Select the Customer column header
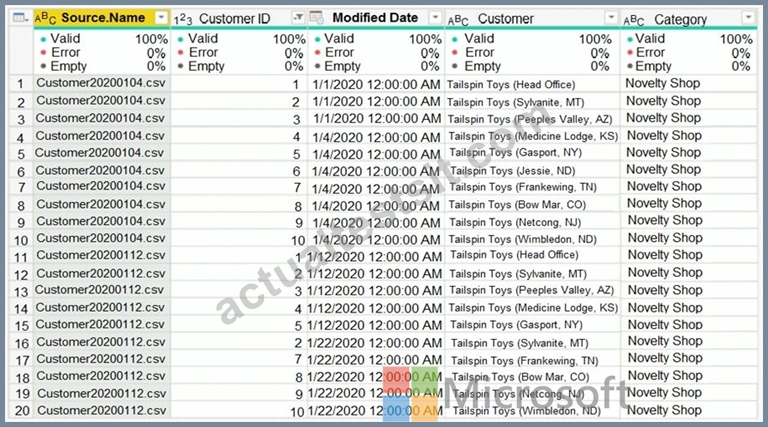The image size is (768, 427). coord(532,19)
